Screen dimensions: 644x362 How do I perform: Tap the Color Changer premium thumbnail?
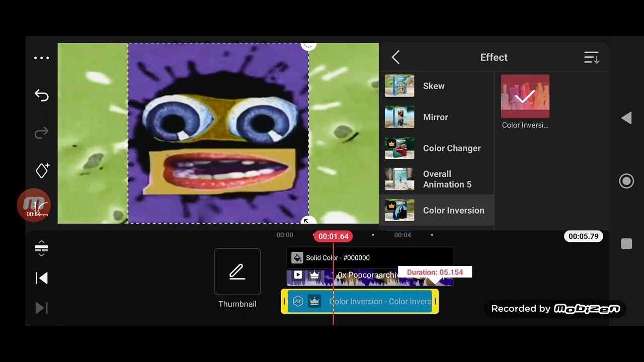point(399,148)
